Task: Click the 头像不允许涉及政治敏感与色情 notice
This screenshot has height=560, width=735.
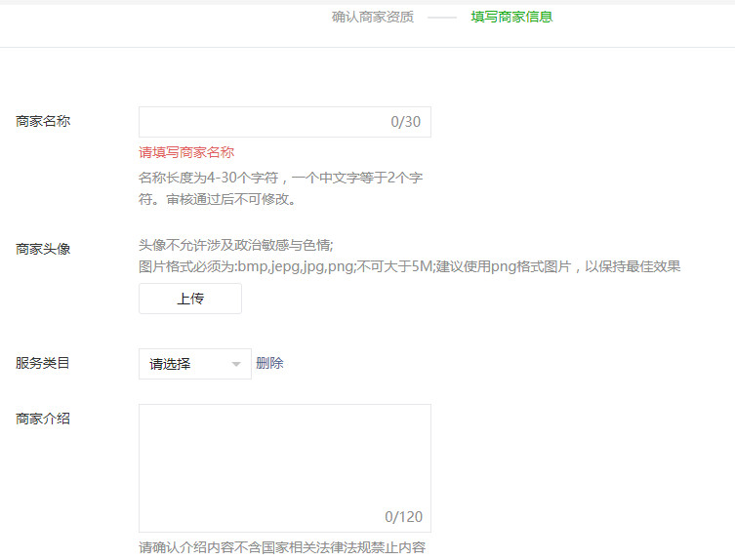Action: click(236, 245)
